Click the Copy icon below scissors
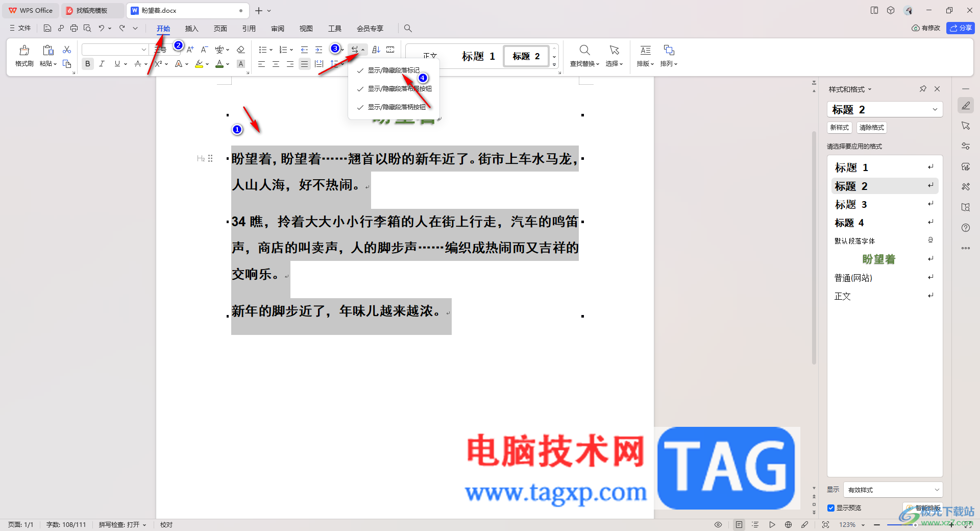Viewport: 980px width, 531px height. point(67,64)
